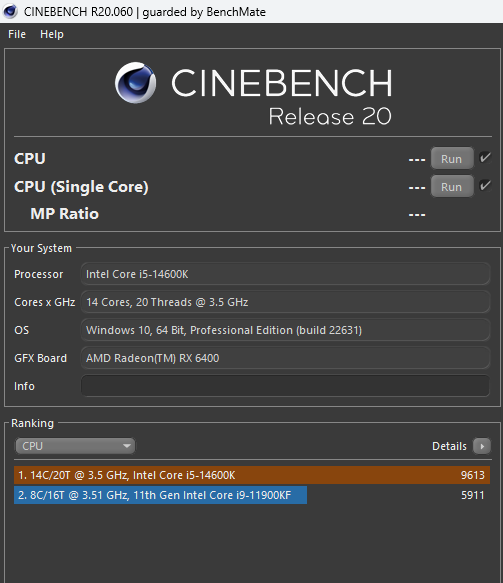Click the empty Info input field
The width and height of the screenshot is (503, 583).
tap(285, 386)
